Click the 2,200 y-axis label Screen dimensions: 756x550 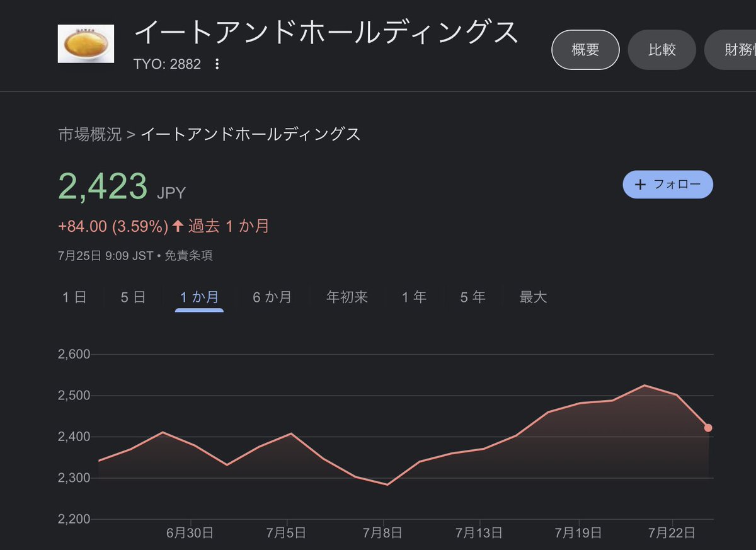tap(74, 519)
